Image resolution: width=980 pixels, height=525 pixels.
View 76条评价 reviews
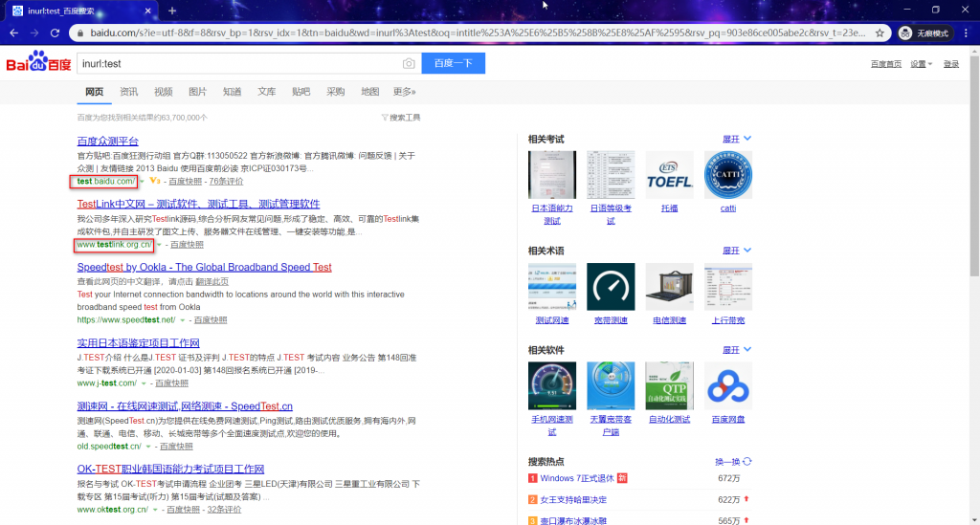226,182
